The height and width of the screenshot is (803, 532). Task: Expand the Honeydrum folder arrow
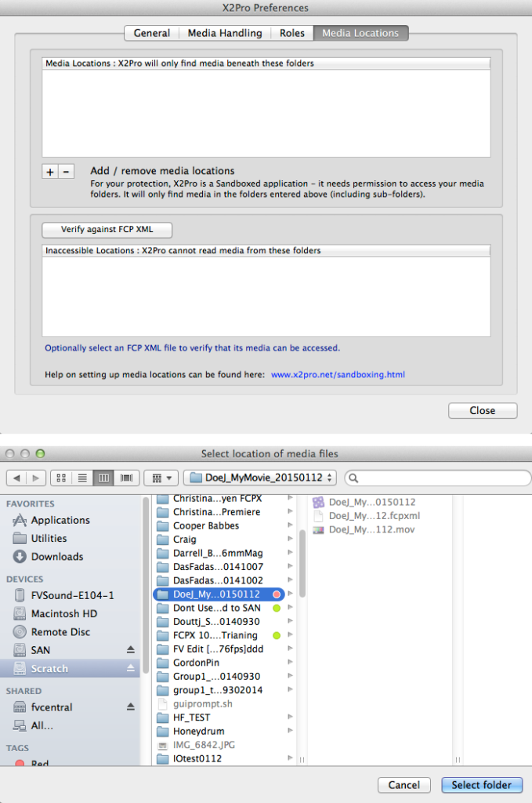point(290,731)
